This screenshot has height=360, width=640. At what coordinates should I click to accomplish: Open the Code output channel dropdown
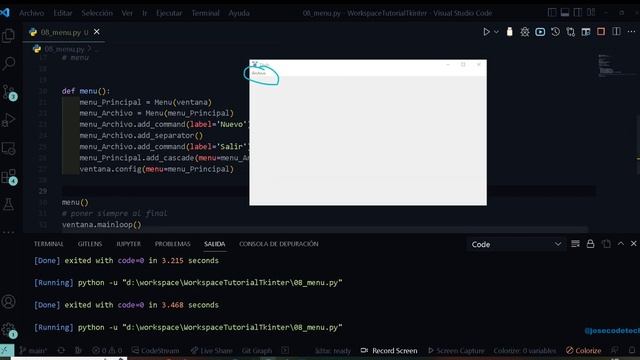pyautogui.click(x=516, y=244)
